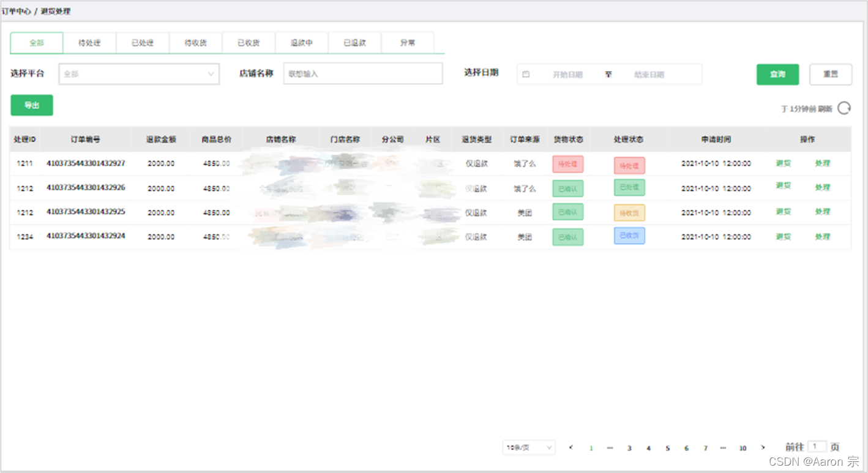Image resolution: width=868 pixels, height=473 pixels.
Task: Focus the 店铺名称 input field
Action: (363, 73)
